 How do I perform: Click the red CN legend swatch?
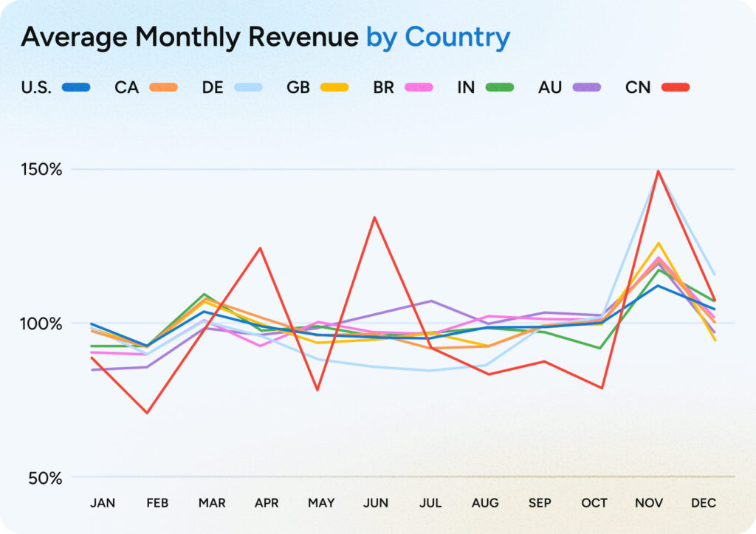[x=675, y=87]
